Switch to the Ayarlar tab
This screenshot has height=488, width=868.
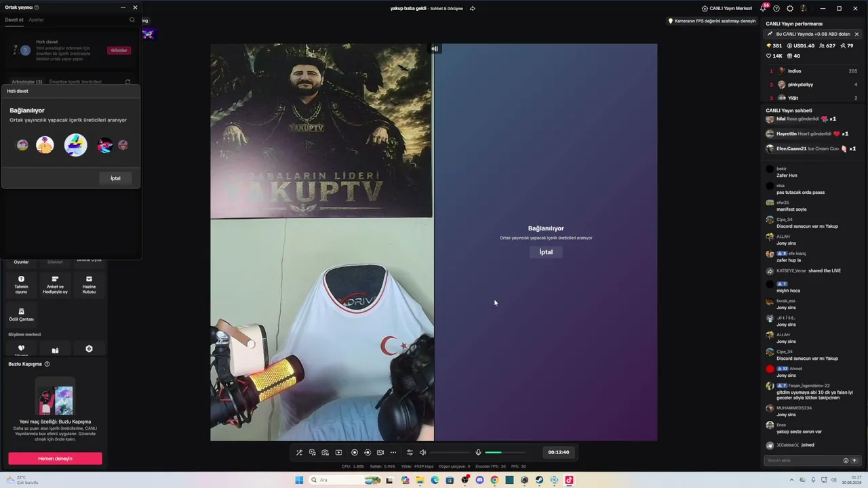[36, 20]
